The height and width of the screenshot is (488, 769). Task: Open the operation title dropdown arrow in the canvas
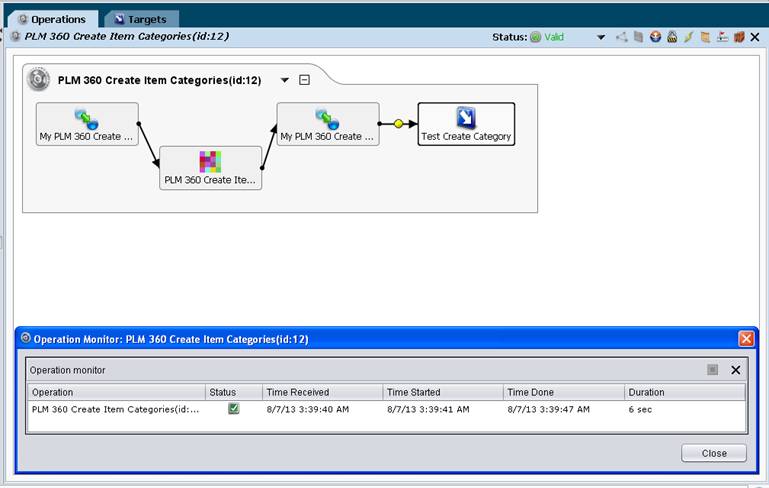[284, 80]
